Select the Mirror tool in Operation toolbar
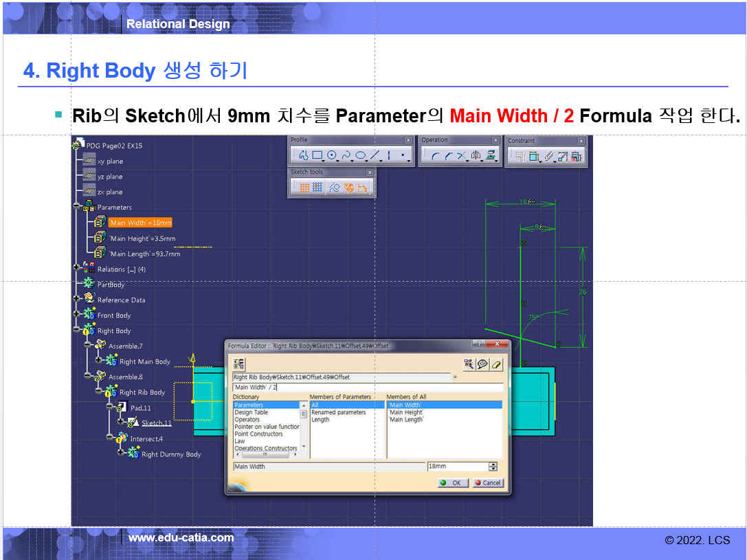 (x=476, y=156)
